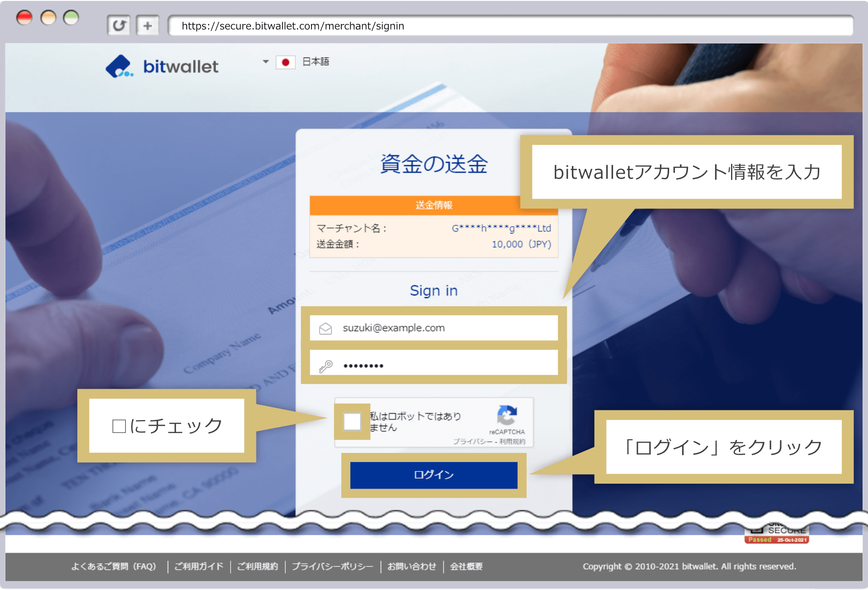Click the password input field
This screenshot has width=868, height=590.
coord(434,362)
